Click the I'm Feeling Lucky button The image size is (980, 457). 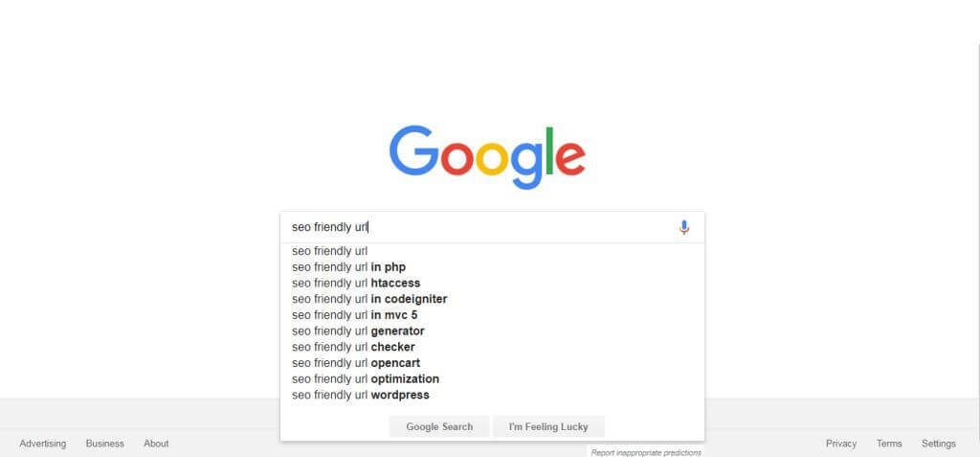click(548, 426)
